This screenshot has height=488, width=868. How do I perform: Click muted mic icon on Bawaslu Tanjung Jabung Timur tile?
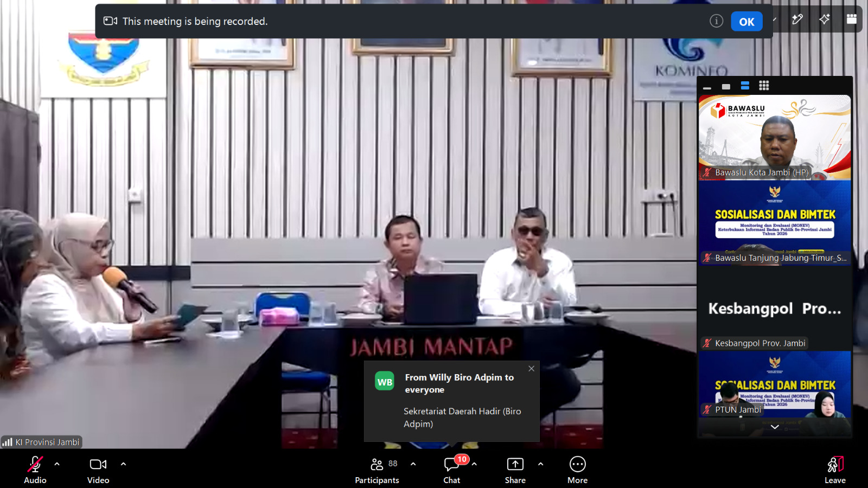pyautogui.click(x=707, y=258)
